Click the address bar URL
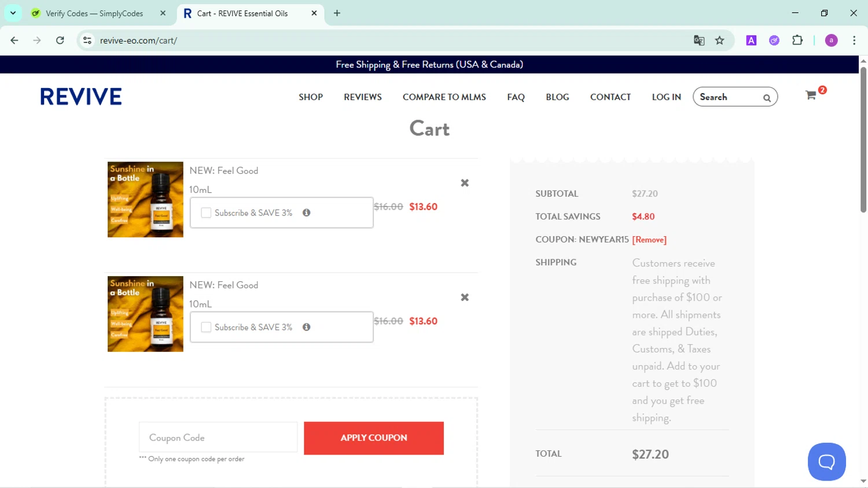868x488 pixels. coord(139,41)
